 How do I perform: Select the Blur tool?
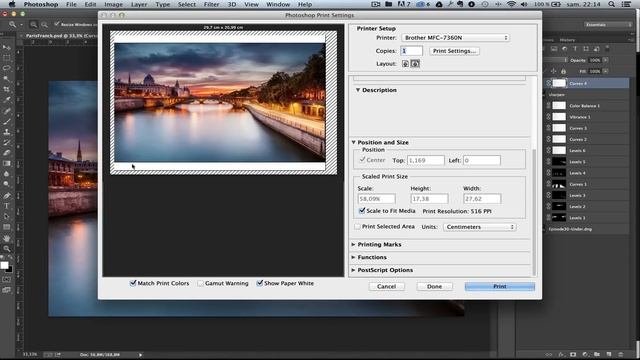coord(7,174)
